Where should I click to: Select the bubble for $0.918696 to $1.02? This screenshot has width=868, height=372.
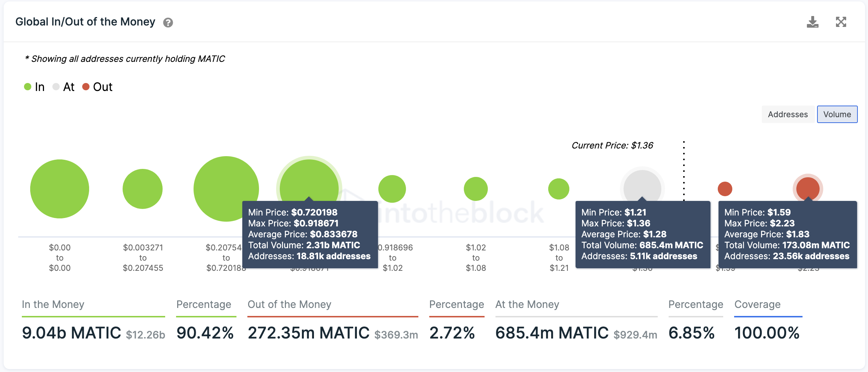pyautogui.click(x=392, y=189)
